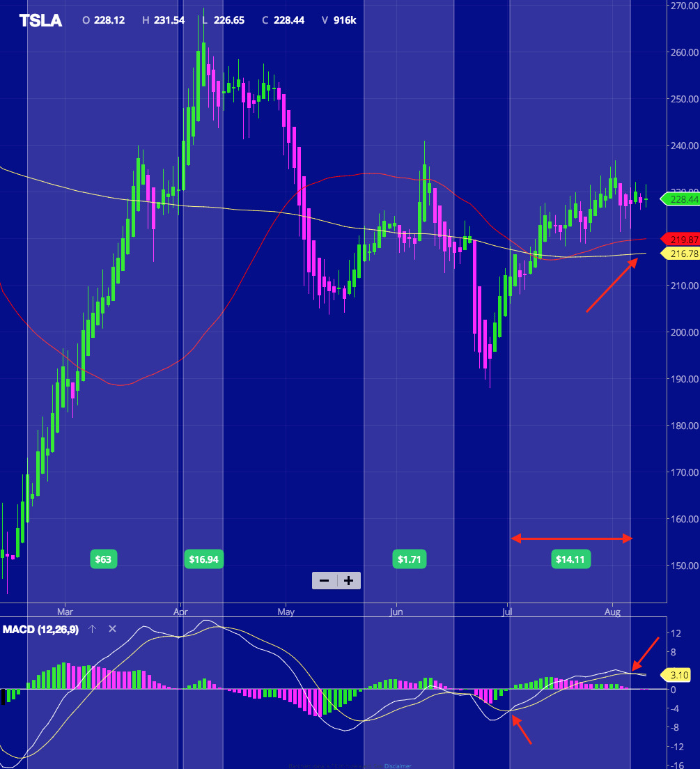Click the $14.11 green label

[570, 559]
